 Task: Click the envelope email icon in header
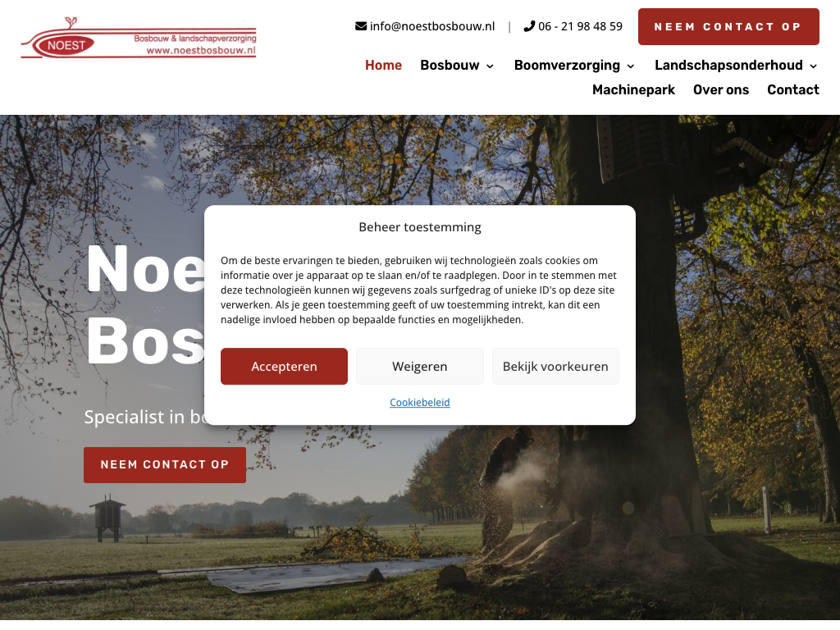coord(361,26)
